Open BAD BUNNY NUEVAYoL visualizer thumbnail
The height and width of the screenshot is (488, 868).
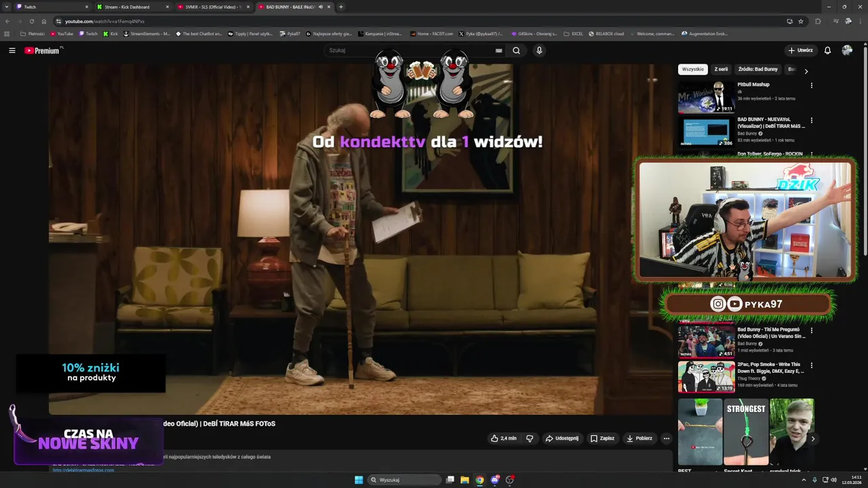[x=706, y=132]
